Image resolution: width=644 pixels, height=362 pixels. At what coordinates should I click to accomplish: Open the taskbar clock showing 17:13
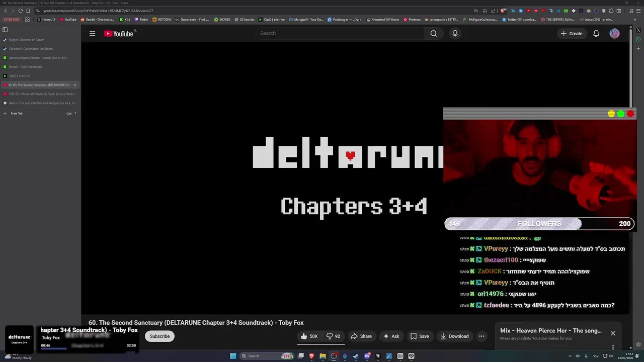click(x=626, y=356)
